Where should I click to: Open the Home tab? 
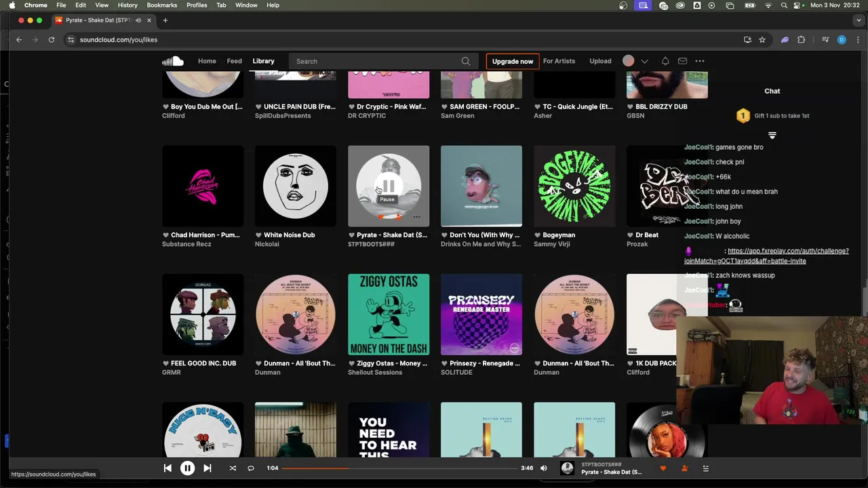pos(207,61)
